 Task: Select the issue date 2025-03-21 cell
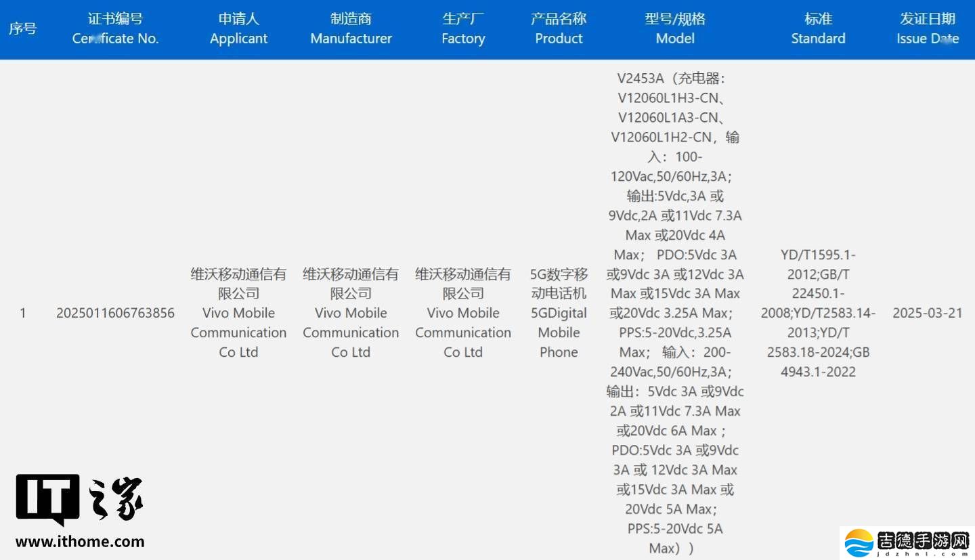point(927,313)
